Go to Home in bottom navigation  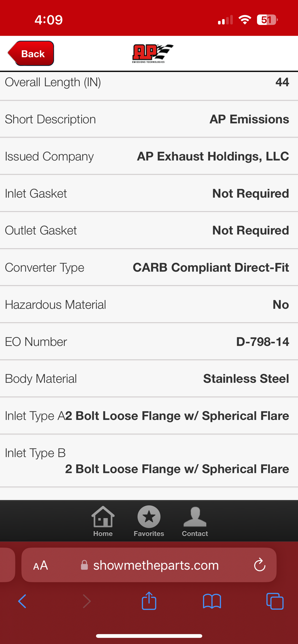(103, 521)
